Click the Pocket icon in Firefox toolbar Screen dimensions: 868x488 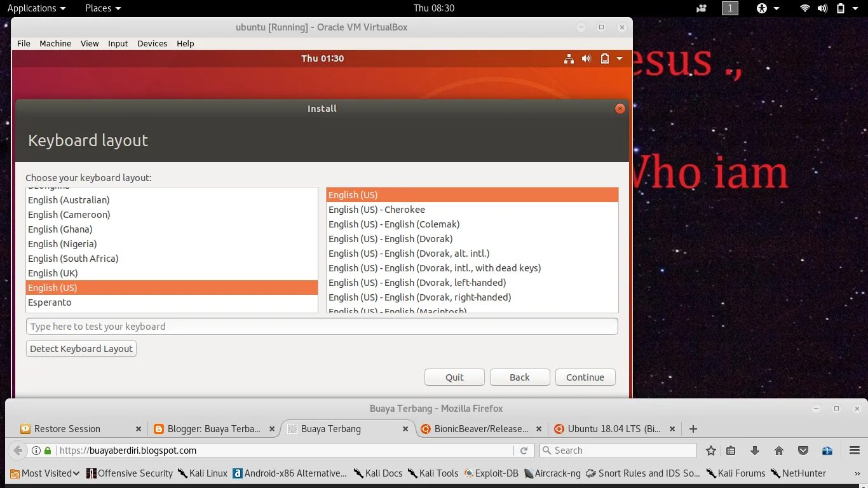[803, 451]
